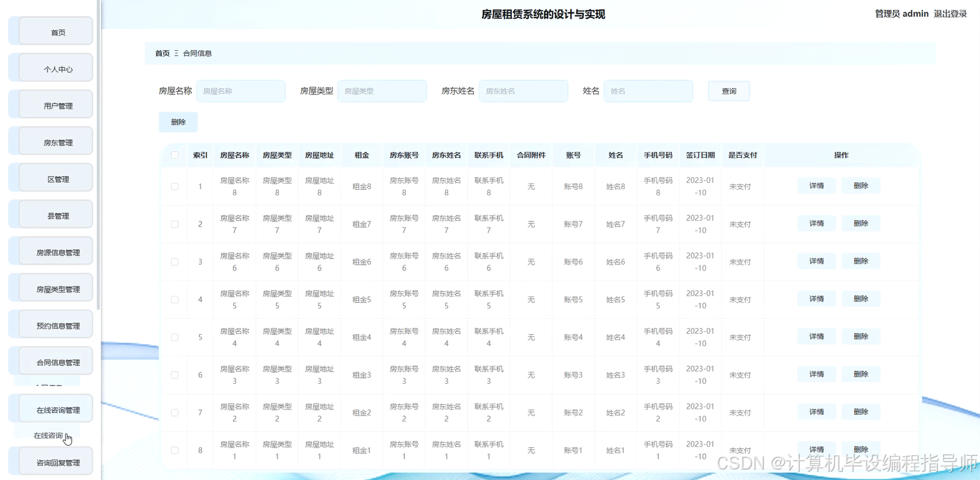Image resolution: width=980 pixels, height=480 pixels.
Task: Click 详情 for the 租金8 row
Action: point(816,185)
